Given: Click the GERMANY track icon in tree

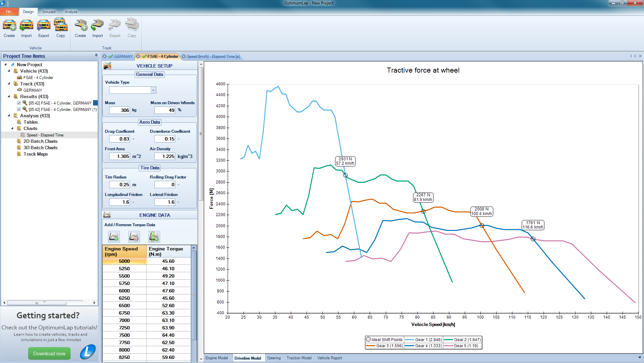Looking at the screenshot, I should click(x=19, y=90).
